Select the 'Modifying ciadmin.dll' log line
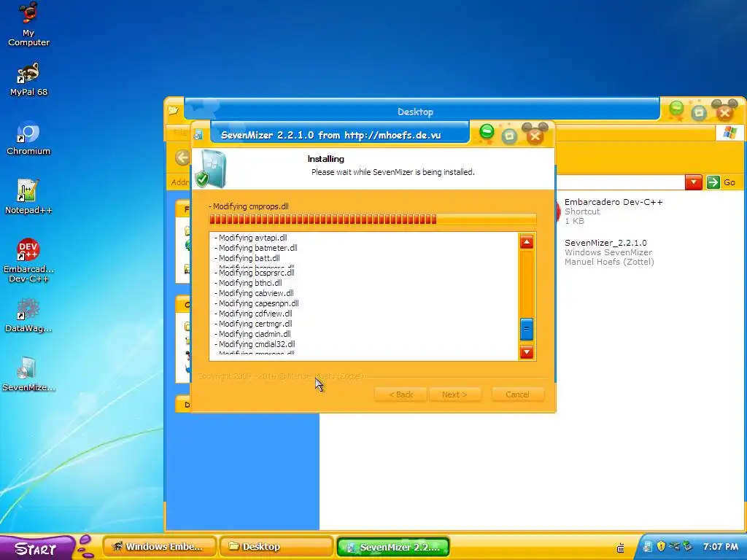This screenshot has height=560, width=747. point(252,334)
